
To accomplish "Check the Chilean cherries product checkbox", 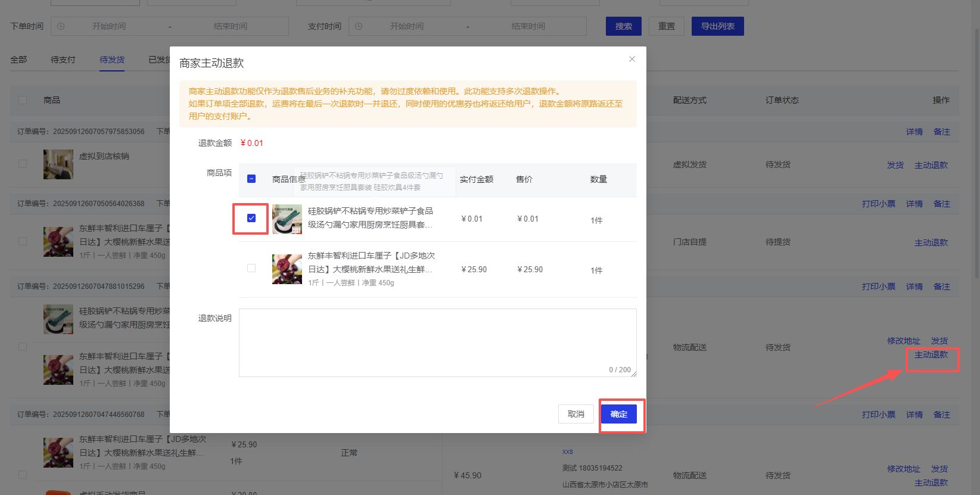I will [251, 268].
